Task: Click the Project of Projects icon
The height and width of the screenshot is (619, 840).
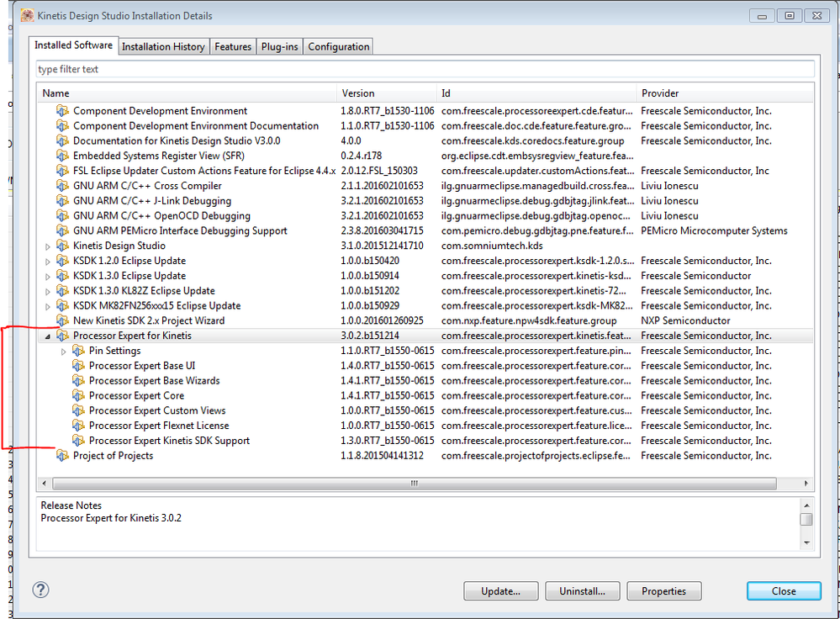Action: 63,456
